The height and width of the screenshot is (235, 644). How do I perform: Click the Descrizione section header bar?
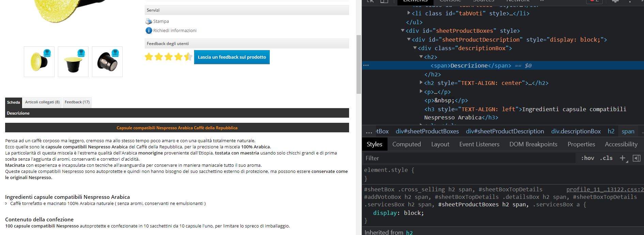click(x=177, y=113)
